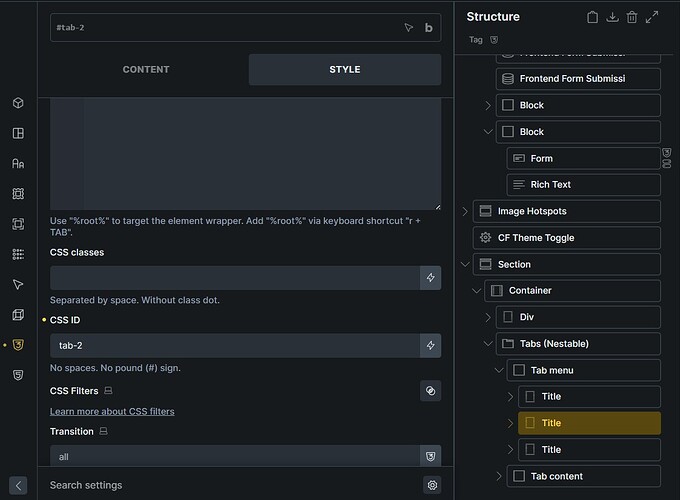Click the CSS classes input field

click(234, 278)
